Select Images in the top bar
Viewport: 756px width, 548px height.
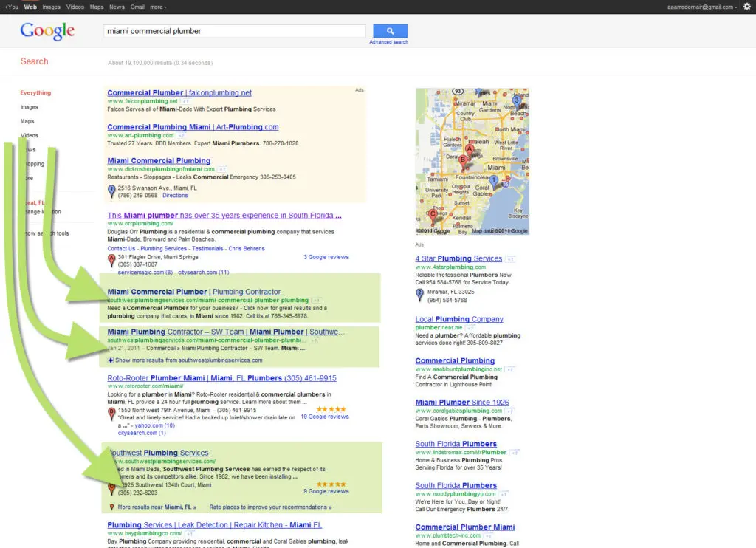click(51, 7)
